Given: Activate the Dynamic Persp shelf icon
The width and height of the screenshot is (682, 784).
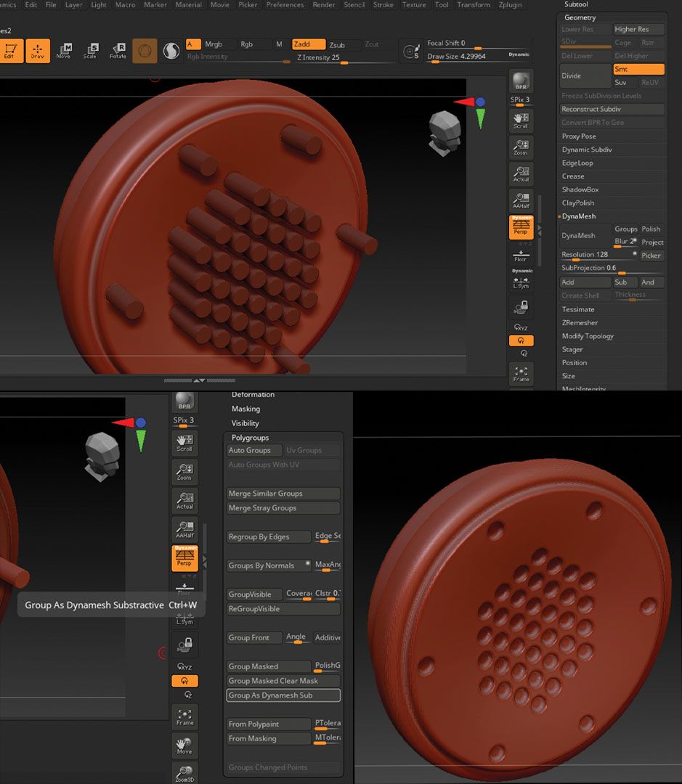Looking at the screenshot, I should point(520,227).
